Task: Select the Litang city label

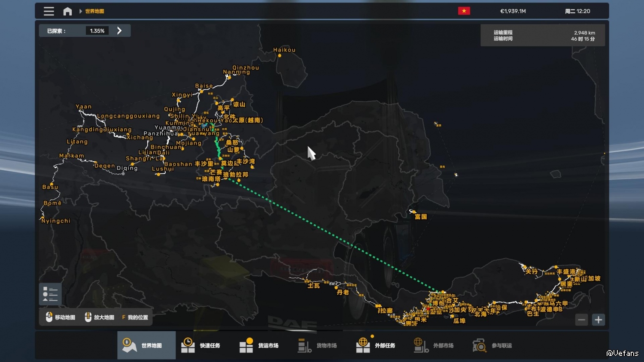Action: point(77,142)
